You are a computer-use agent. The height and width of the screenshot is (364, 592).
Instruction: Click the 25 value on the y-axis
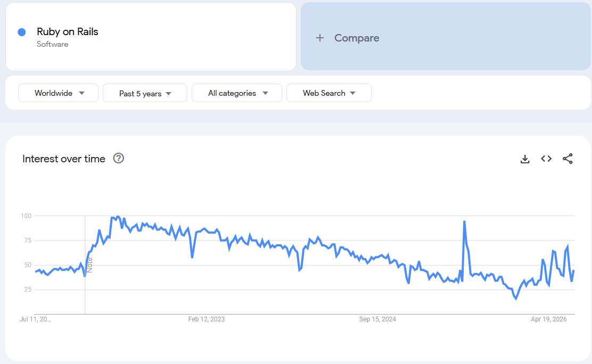(28, 289)
